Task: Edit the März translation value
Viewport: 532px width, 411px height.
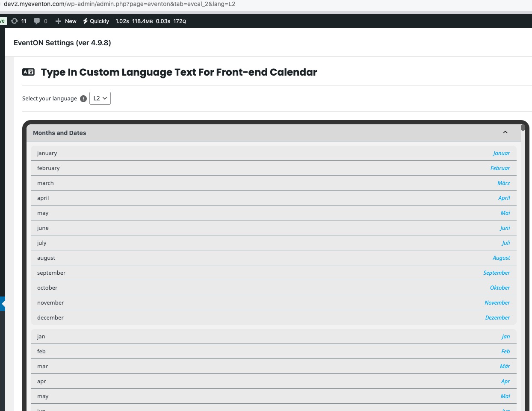Action: (x=503, y=183)
